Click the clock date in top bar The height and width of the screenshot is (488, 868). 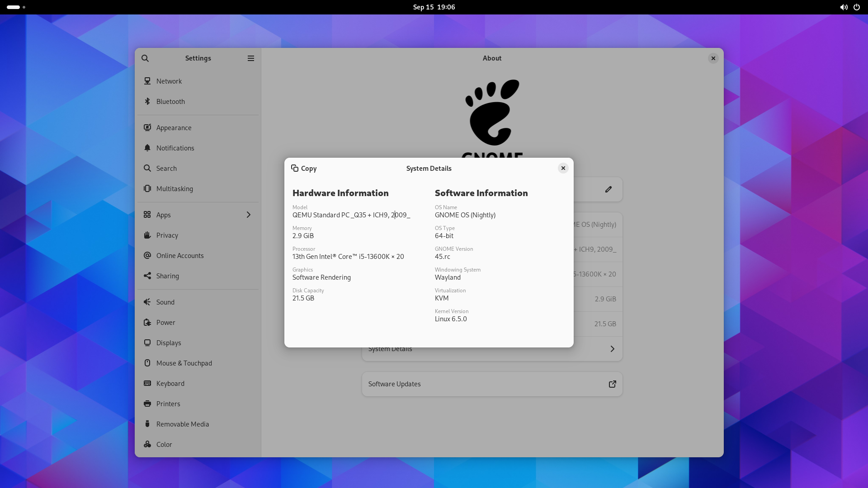coord(434,7)
